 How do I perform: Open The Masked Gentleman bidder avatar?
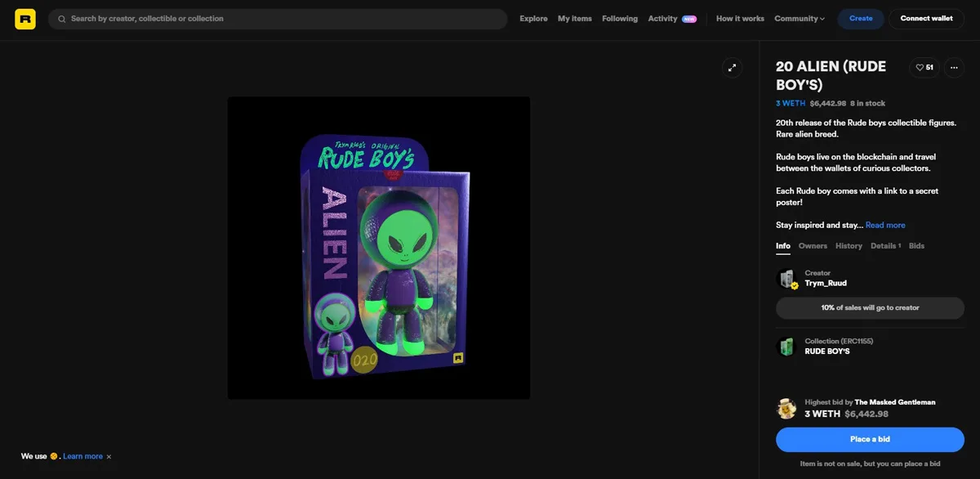[x=786, y=408]
